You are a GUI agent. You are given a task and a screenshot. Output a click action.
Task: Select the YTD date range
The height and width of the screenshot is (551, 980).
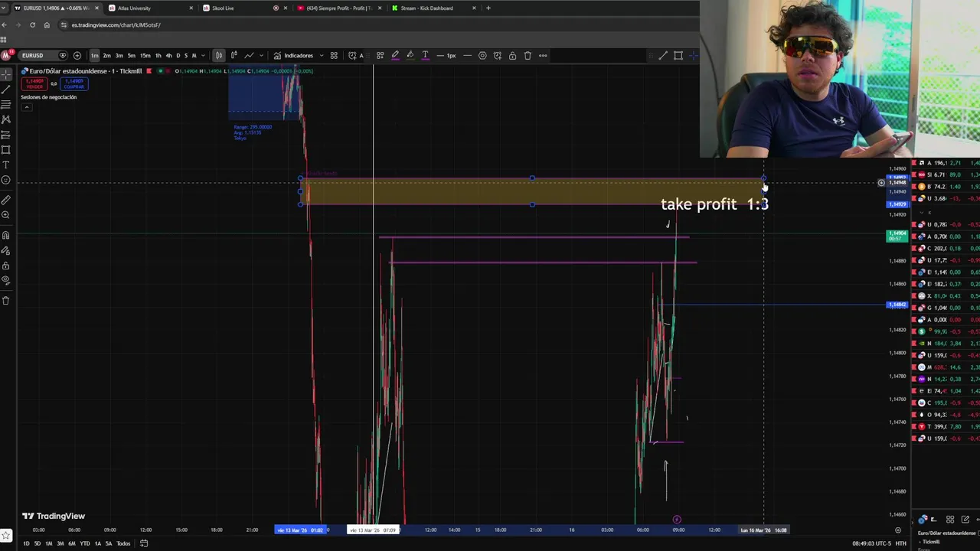tap(84, 543)
